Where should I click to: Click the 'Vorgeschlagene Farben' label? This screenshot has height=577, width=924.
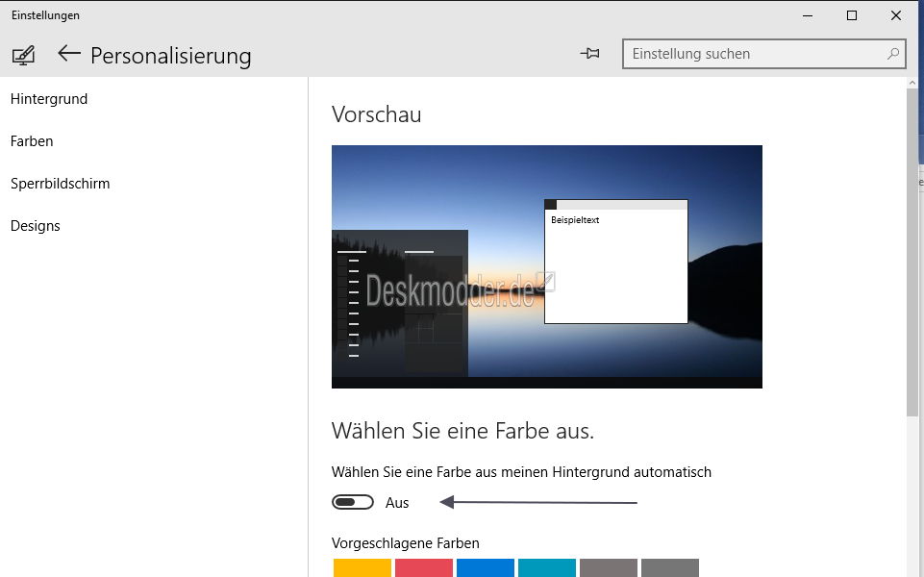click(406, 542)
